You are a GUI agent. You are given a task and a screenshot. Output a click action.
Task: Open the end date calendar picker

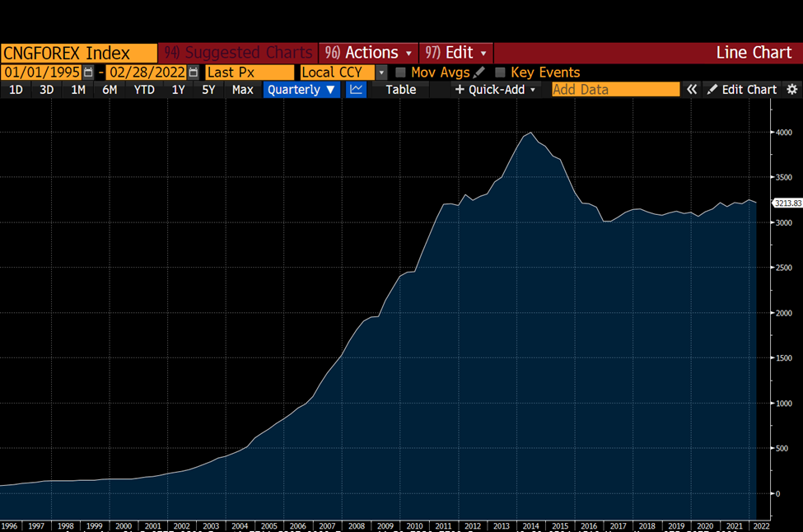pos(194,72)
